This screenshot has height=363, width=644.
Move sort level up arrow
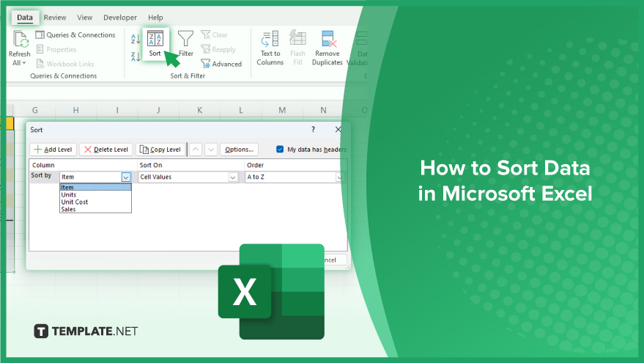pyautogui.click(x=196, y=150)
